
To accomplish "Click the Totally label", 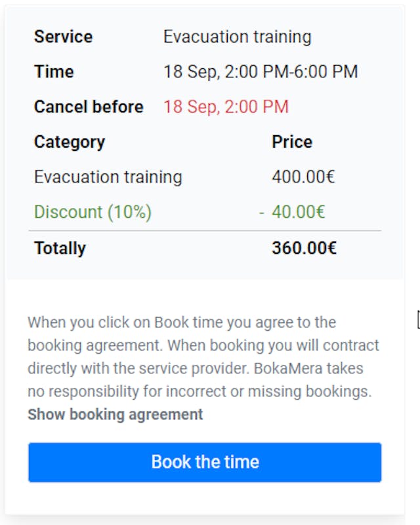I will 60,248.
